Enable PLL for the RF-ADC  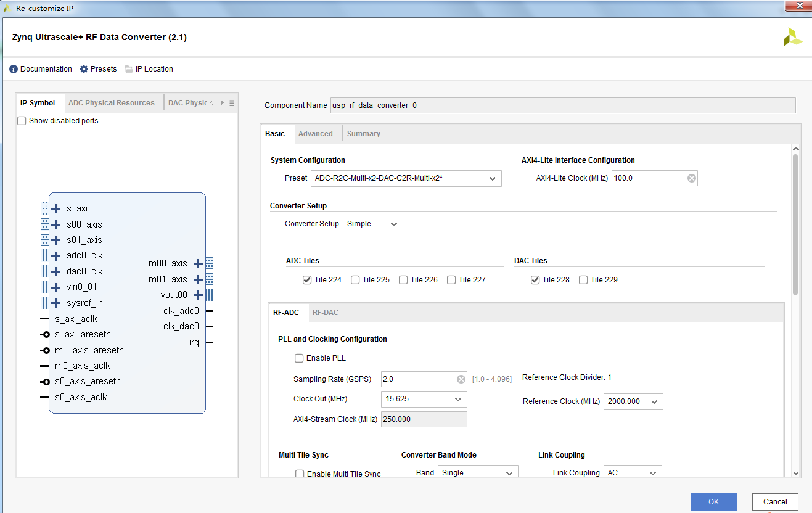coord(299,358)
